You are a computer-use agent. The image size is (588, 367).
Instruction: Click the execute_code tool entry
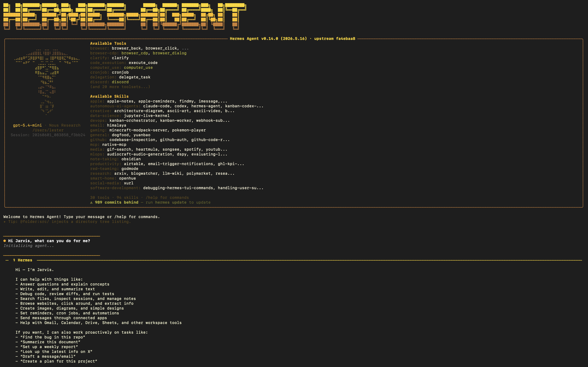tap(143, 63)
